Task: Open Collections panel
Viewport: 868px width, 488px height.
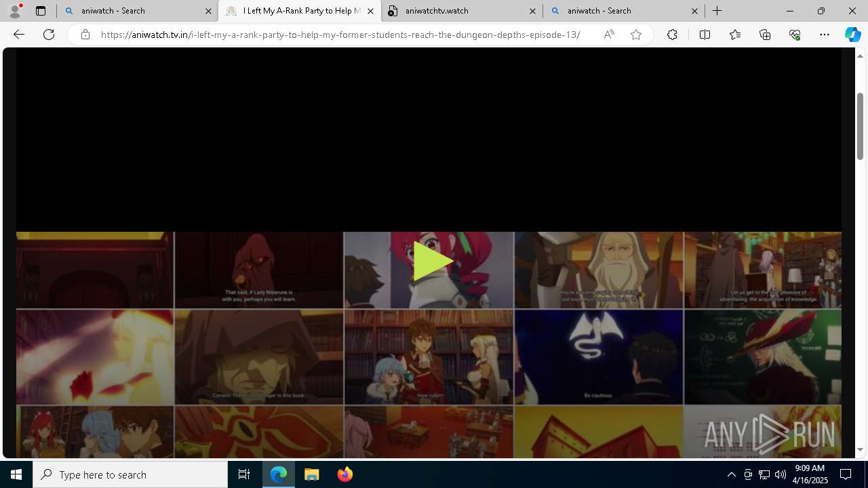Action: tap(765, 35)
